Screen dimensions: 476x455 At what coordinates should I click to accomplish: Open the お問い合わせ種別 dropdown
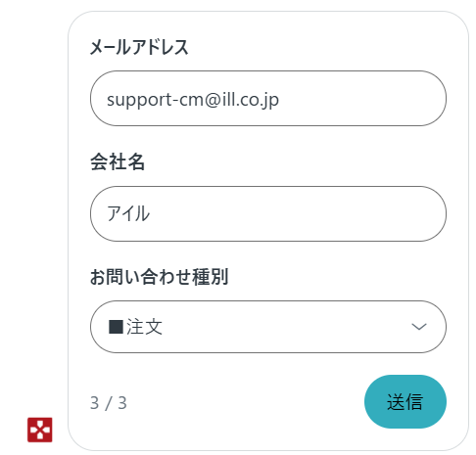pos(268,327)
